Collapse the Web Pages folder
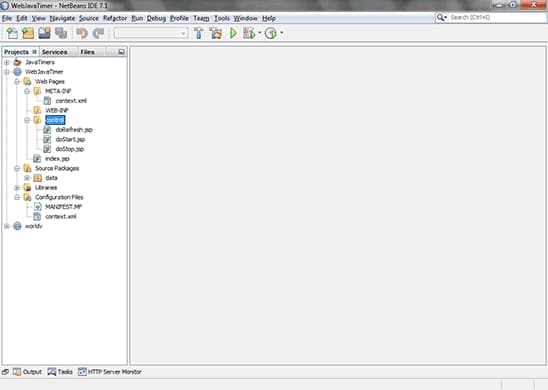Image resolution: width=548 pixels, height=390 pixels. (x=17, y=81)
